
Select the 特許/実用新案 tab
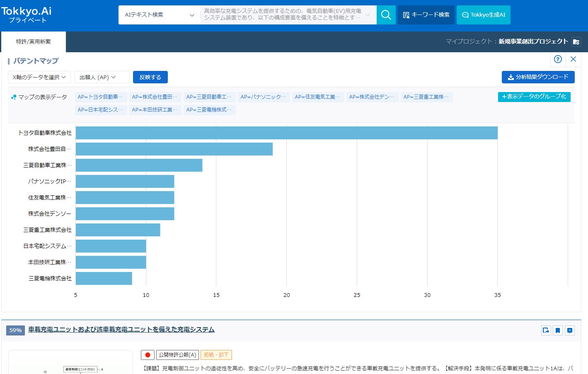coord(34,42)
